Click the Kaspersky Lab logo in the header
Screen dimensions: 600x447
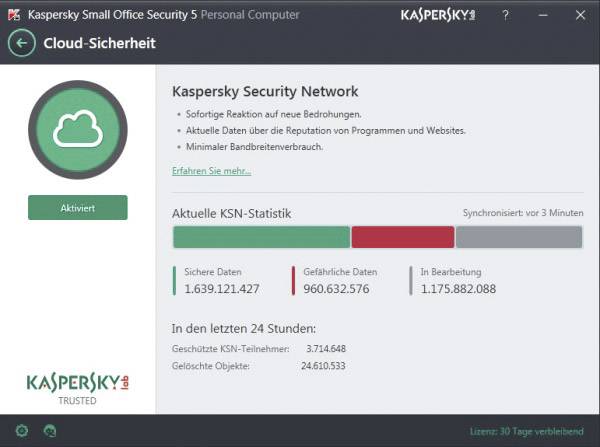pos(438,15)
